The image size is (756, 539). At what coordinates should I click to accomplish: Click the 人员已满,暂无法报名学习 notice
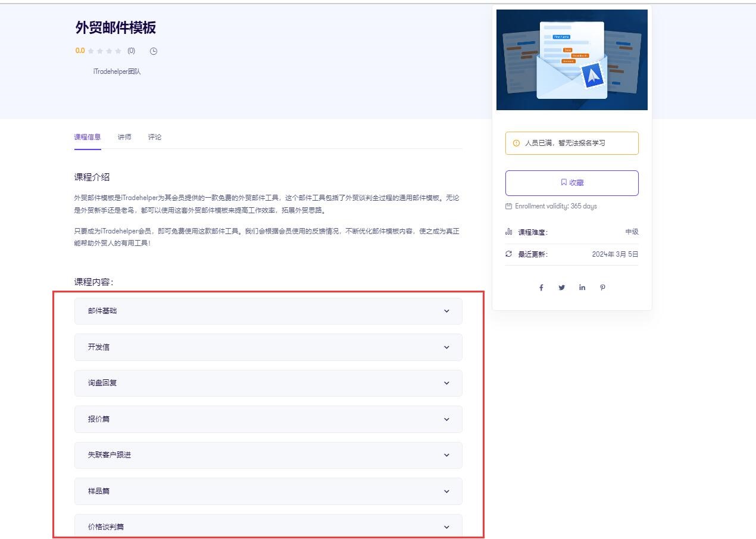572,143
